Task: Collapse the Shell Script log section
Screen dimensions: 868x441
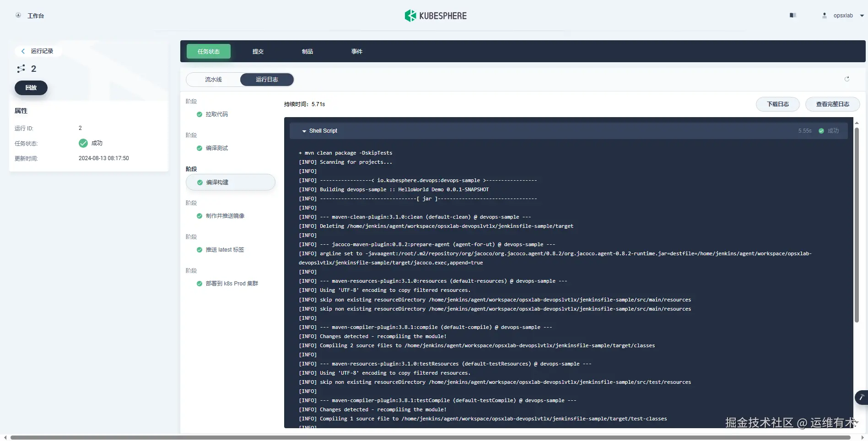Action: [304, 131]
